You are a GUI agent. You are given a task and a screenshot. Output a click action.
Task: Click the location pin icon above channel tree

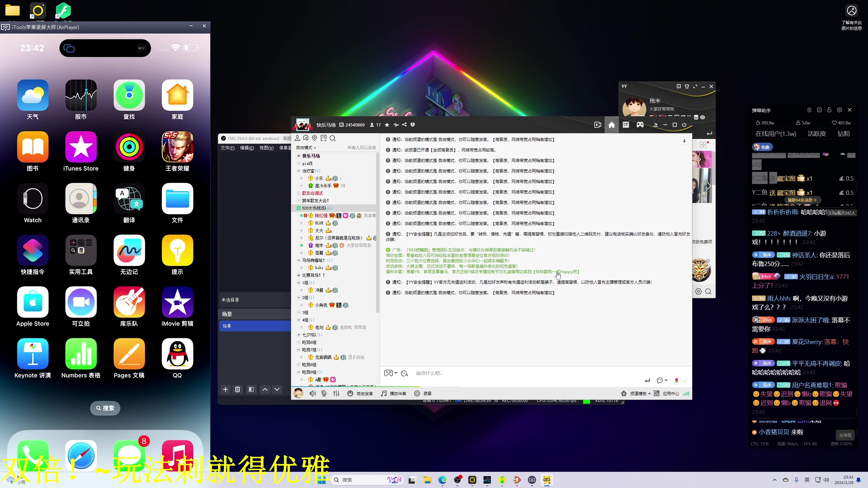click(315, 138)
